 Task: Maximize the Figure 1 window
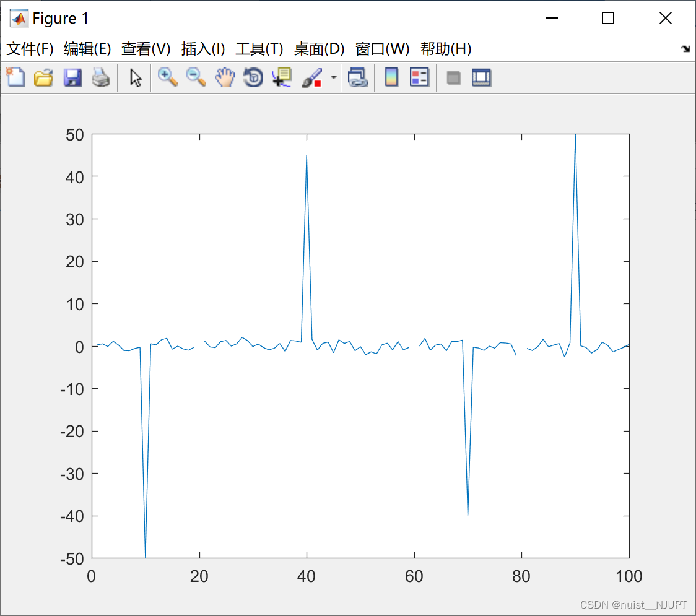[607, 18]
